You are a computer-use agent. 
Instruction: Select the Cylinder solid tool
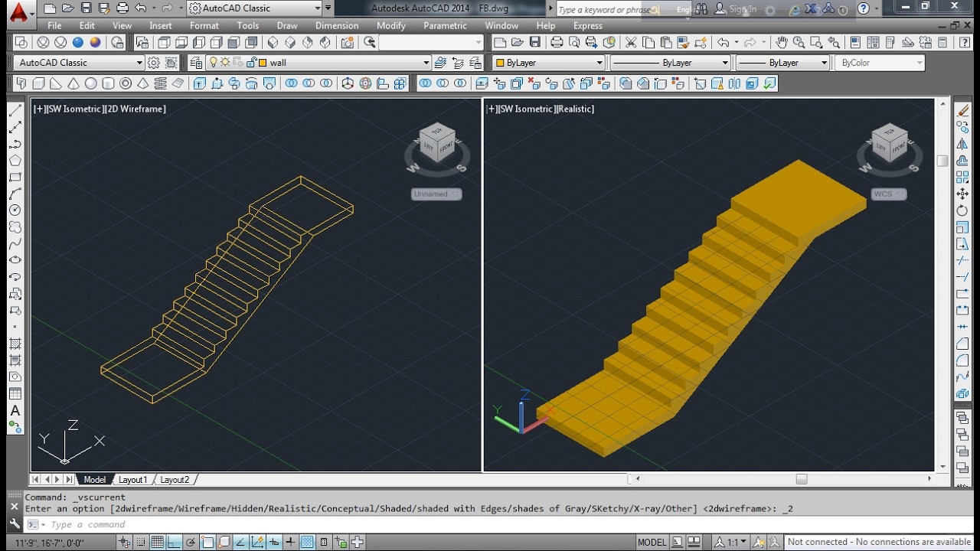[x=109, y=83]
